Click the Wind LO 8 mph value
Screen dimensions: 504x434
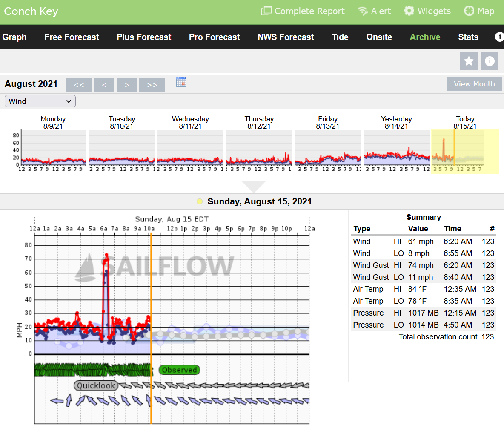pos(418,253)
